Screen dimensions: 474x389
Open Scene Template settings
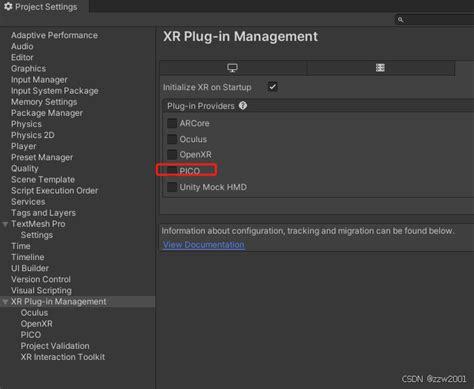click(x=43, y=179)
